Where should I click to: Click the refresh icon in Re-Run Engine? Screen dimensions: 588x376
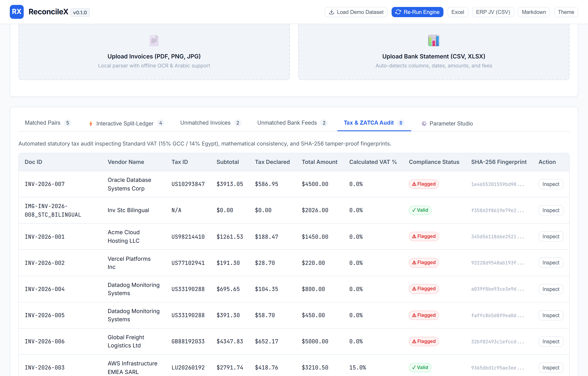click(398, 12)
